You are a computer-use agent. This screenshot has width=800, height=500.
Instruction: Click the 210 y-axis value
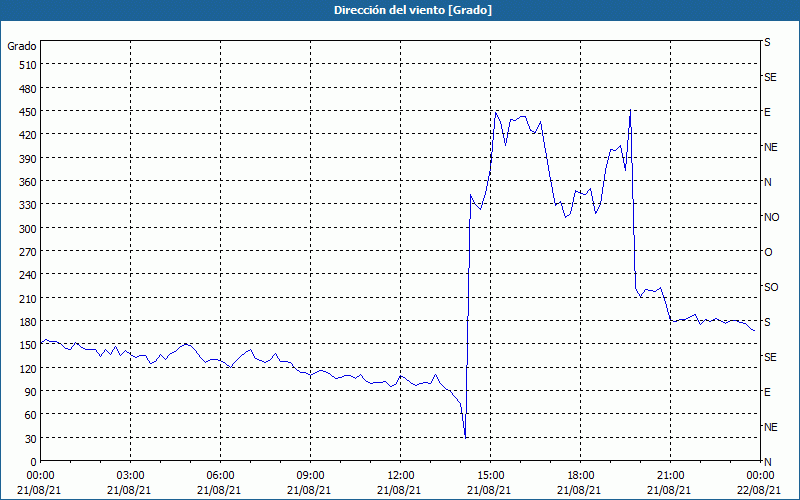pyautogui.click(x=28, y=298)
